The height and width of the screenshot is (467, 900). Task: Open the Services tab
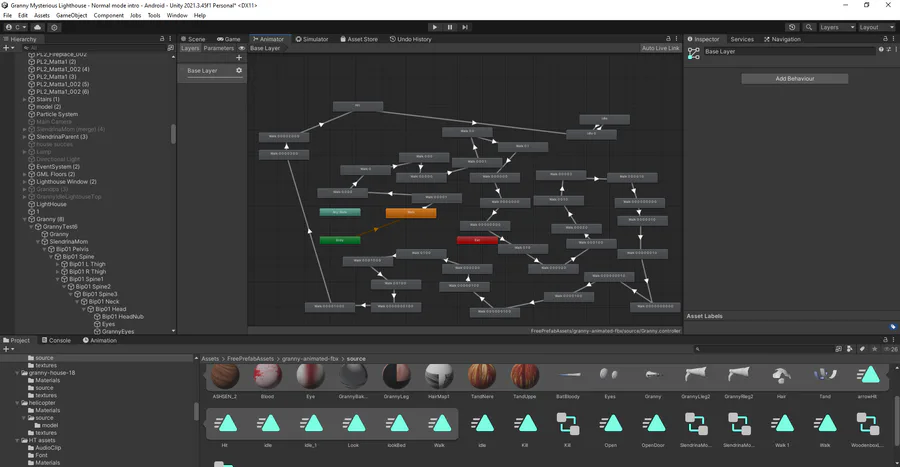pyautogui.click(x=742, y=39)
